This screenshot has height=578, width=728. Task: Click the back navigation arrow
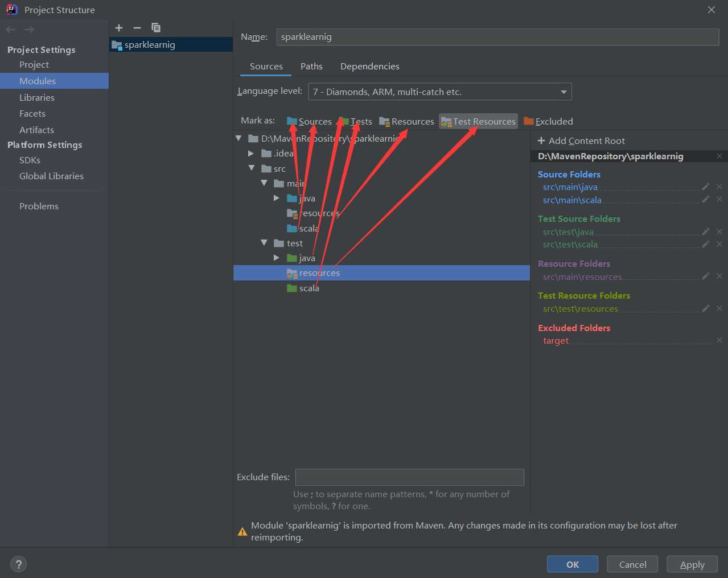pos(11,30)
